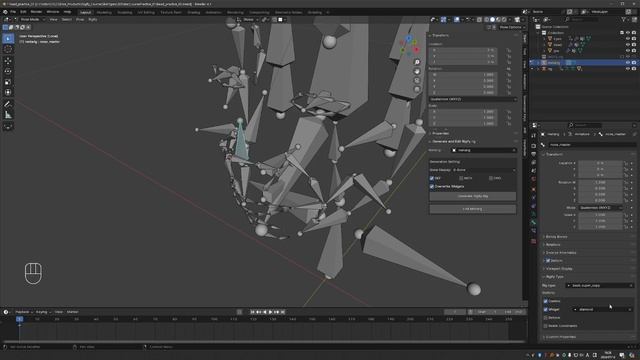Jump to the last frame in timeline
Screen dimensions: 640x360
(x=282, y=312)
